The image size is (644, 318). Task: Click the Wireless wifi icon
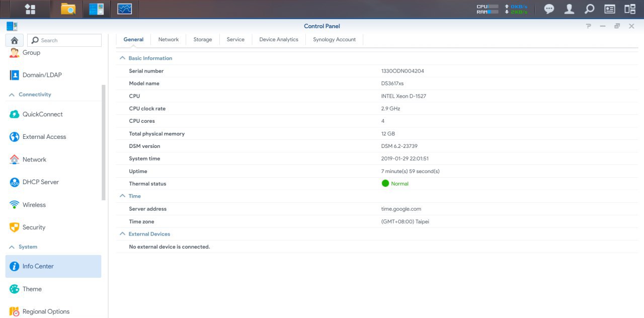click(14, 205)
